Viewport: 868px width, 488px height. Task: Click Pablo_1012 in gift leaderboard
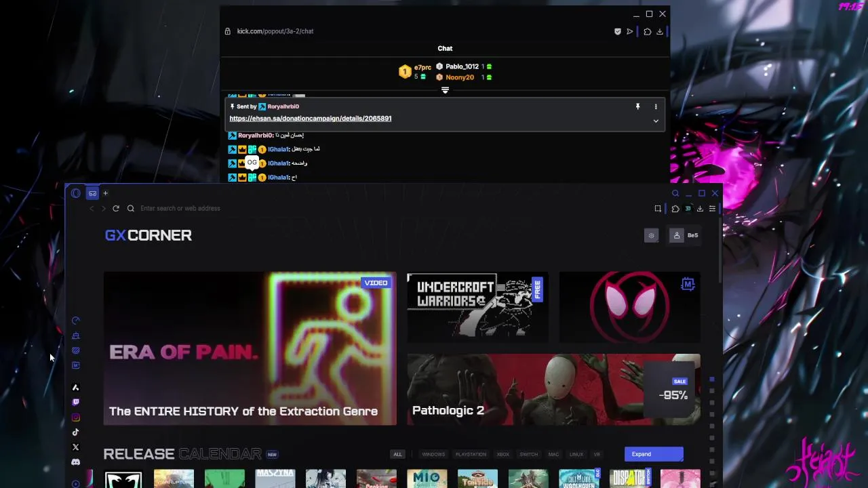pyautogui.click(x=462, y=66)
